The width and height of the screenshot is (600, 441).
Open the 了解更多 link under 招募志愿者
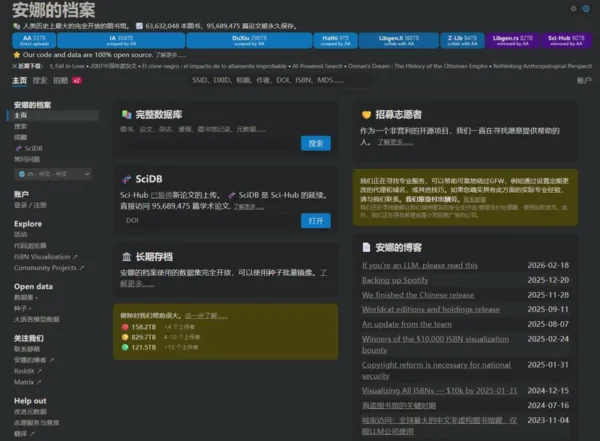click(395, 142)
